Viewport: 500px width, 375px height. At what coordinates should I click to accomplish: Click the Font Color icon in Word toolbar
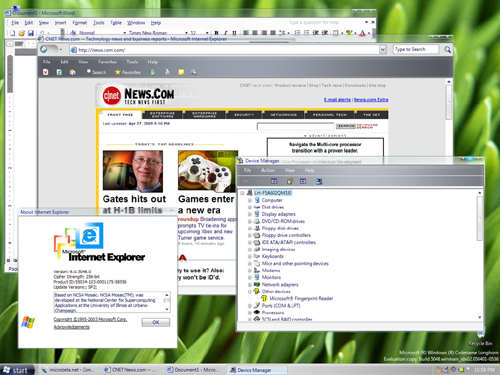coord(362,33)
